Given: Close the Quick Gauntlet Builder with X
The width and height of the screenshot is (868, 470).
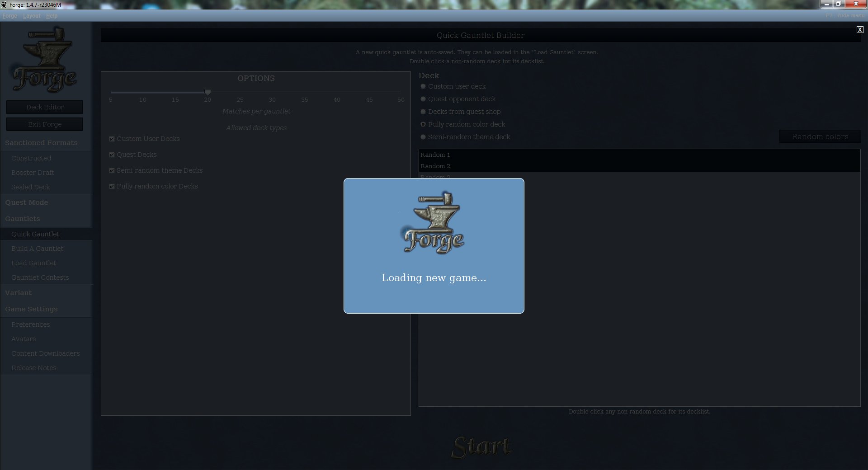Looking at the screenshot, I should click(x=859, y=29).
